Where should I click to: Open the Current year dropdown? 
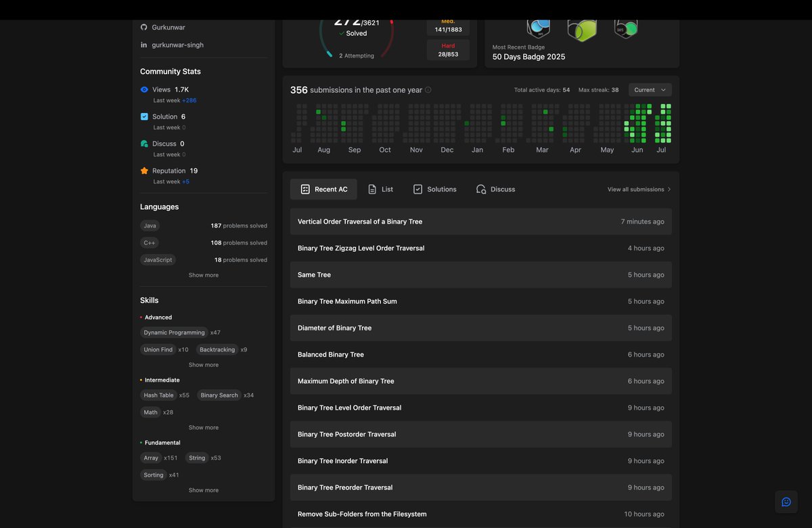pyautogui.click(x=650, y=90)
